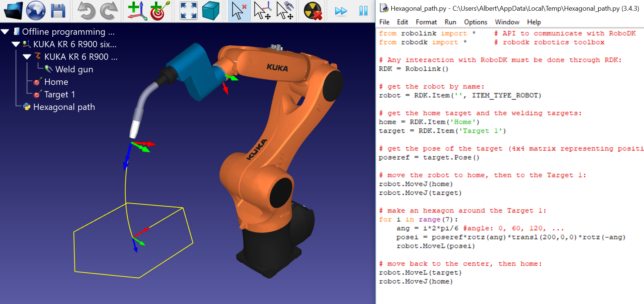
Task: Check collisions with radiation icon
Action: 313,11
